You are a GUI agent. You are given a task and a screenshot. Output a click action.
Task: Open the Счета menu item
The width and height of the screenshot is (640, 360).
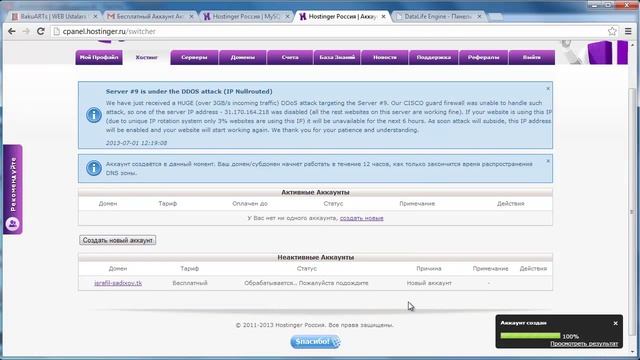290,58
